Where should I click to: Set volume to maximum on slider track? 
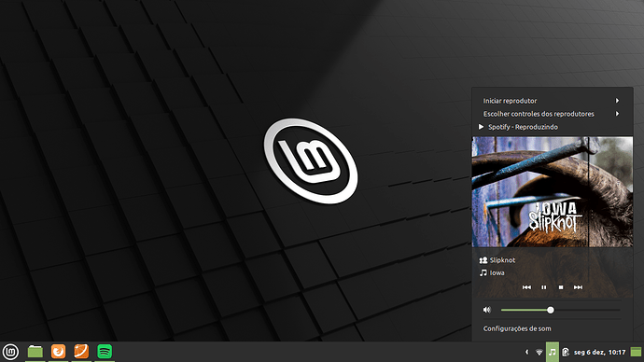click(620, 310)
